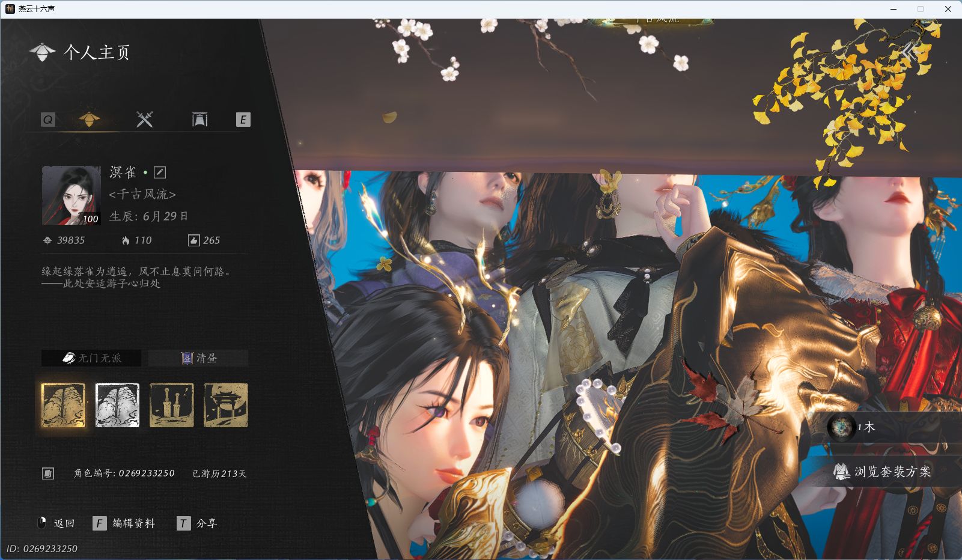Image resolution: width=962 pixels, height=560 pixels.
Task: Copy character ID using the copy icon
Action: click(x=48, y=473)
